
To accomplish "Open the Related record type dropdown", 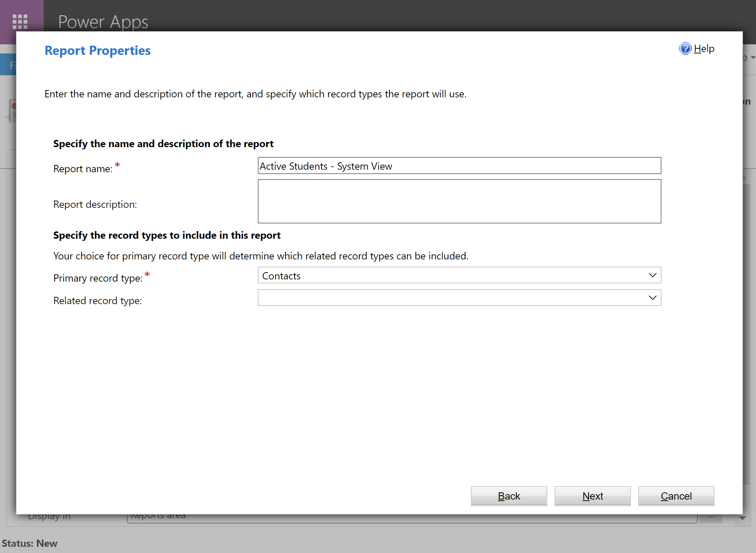I will pos(459,298).
